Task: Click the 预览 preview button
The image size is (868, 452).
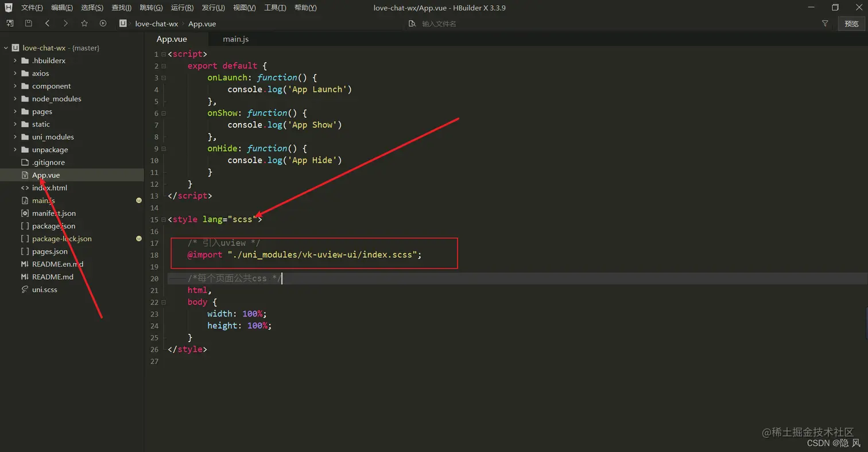Action: (851, 24)
